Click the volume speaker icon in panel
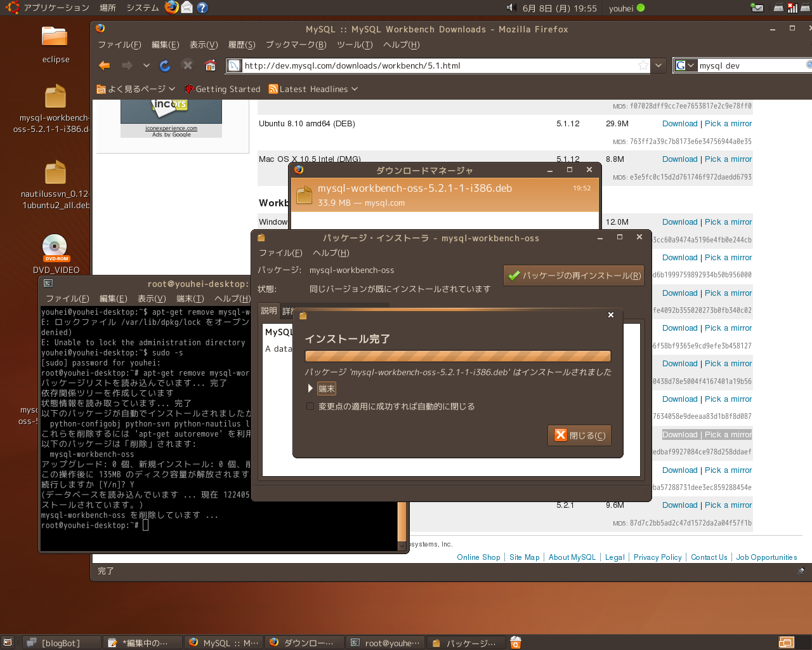 coord(511,8)
